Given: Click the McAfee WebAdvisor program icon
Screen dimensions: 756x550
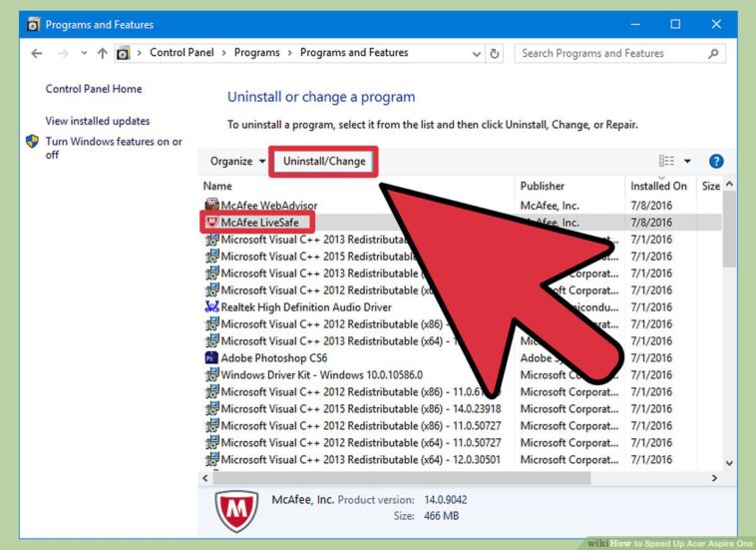Looking at the screenshot, I should click(211, 205).
